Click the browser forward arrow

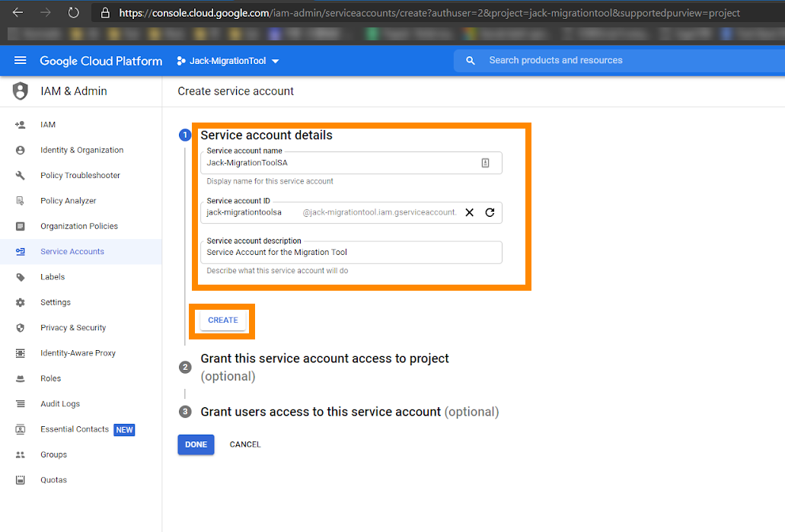[x=46, y=12]
